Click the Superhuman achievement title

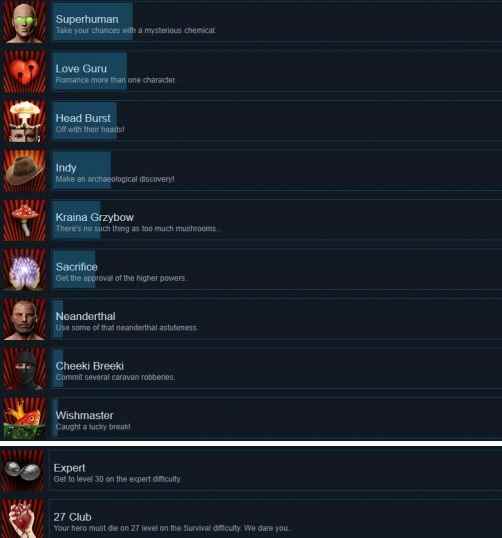point(87,19)
